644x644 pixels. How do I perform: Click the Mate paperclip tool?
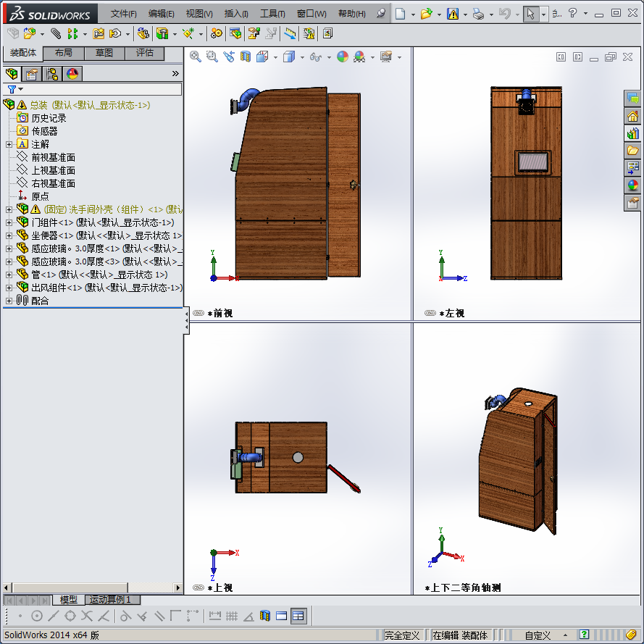point(56,33)
